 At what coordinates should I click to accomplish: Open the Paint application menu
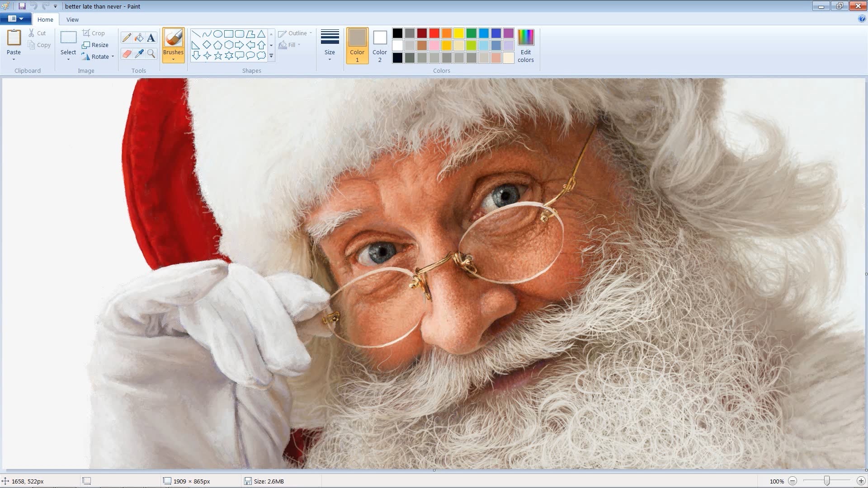point(15,19)
